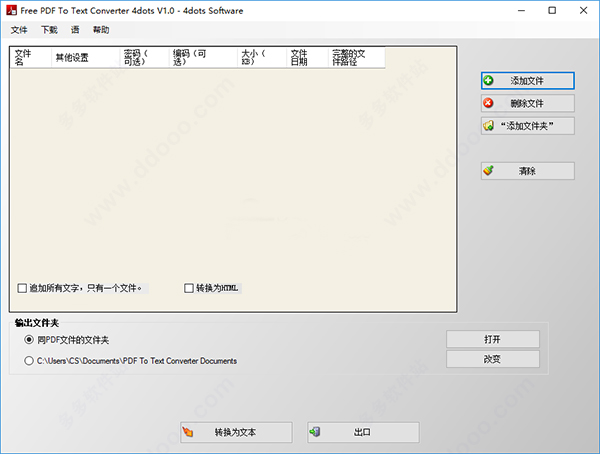Screen dimensions: 600x454
Task: Enable 追加所有文字，只有一个文件 checkbox
Action: pyautogui.click(x=22, y=288)
